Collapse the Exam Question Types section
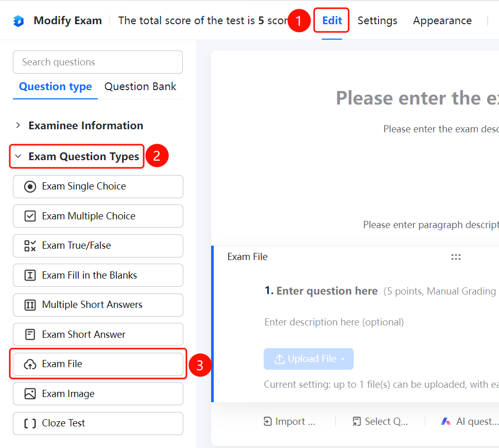This screenshot has width=499, height=448. (18, 156)
